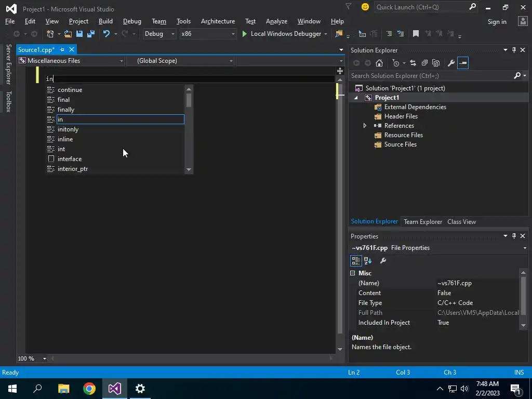This screenshot has width=532, height=399.
Task: Open the Windows Start menu
Action: (x=12, y=389)
